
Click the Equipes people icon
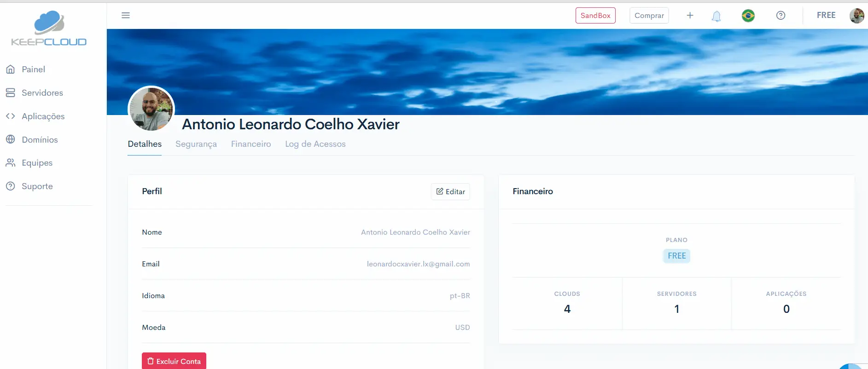coord(11,163)
